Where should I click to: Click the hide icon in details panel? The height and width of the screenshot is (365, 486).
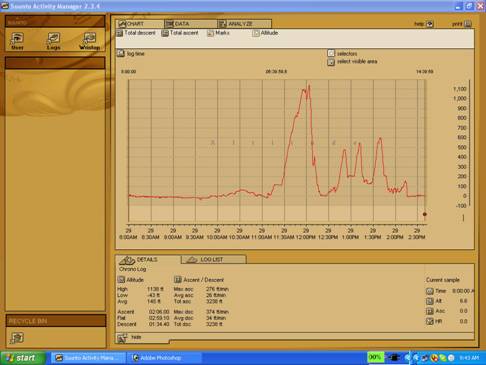tap(122, 338)
